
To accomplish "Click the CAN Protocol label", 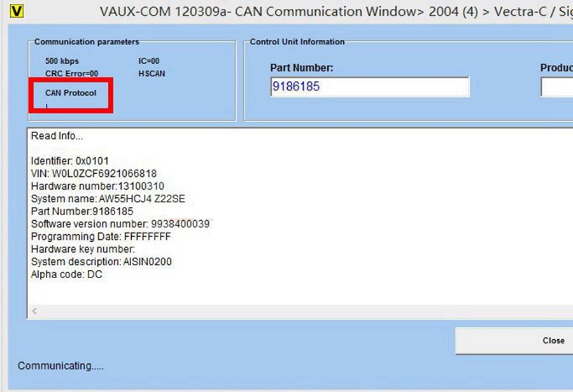I will click(x=70, y=93).
